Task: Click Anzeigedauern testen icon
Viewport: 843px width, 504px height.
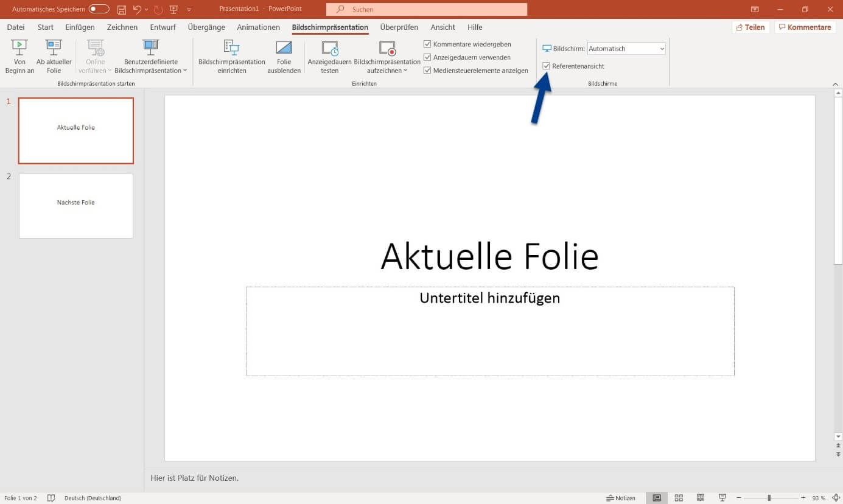Action: click(330, 48)
